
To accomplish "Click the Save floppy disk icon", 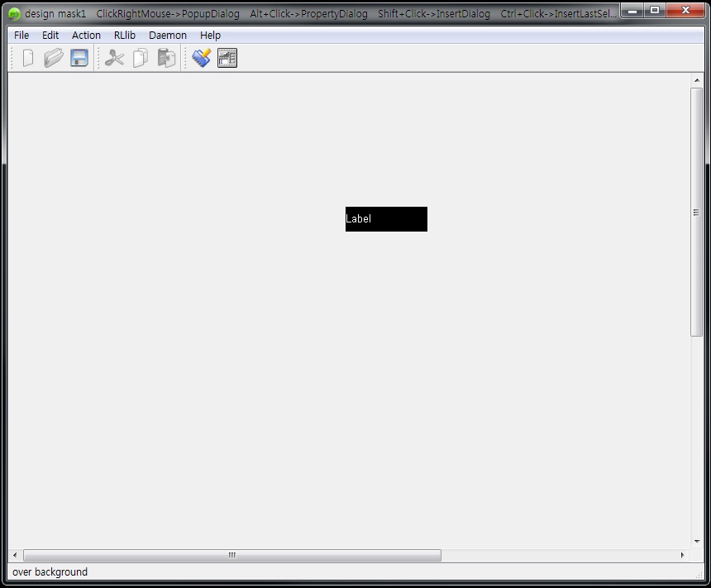I will pyautogui.click(x=79, y=58).
